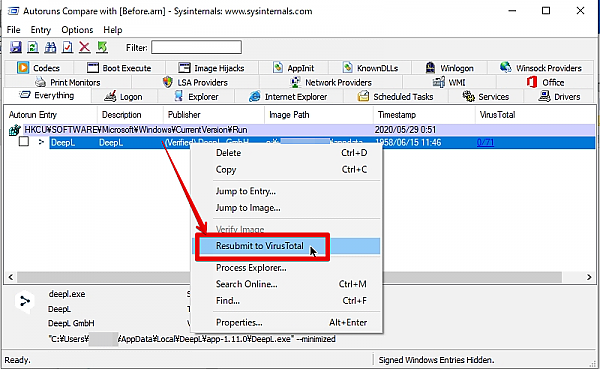Viewport: 600px width, 369px height.
Task: Click the Refresh toolbar icon
Action: [33, 47]
